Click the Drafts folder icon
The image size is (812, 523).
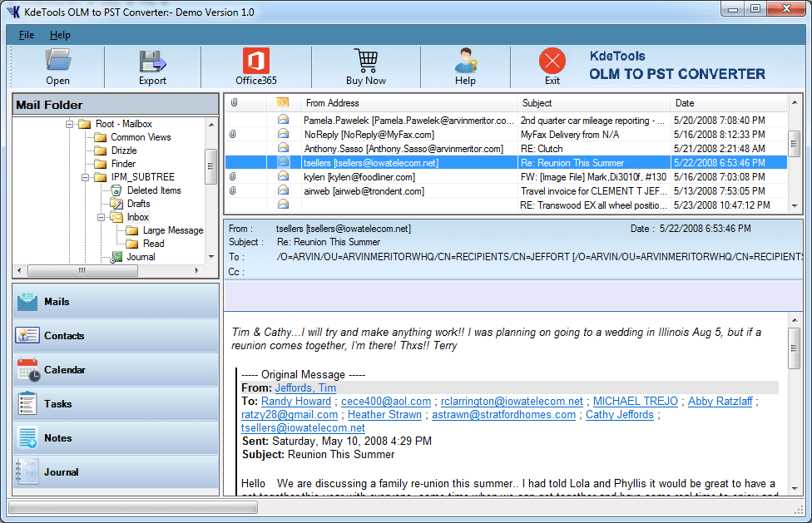(x=116, y=204)
